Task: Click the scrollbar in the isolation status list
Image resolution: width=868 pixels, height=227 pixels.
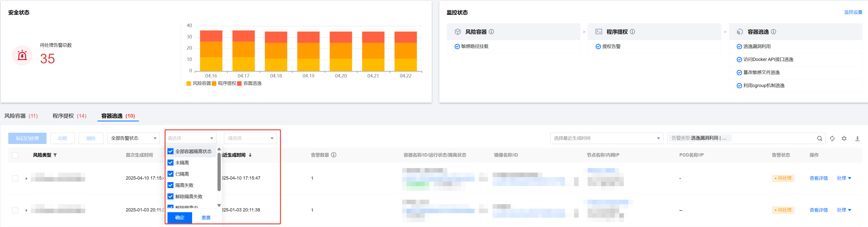Action: pos(219,172)
